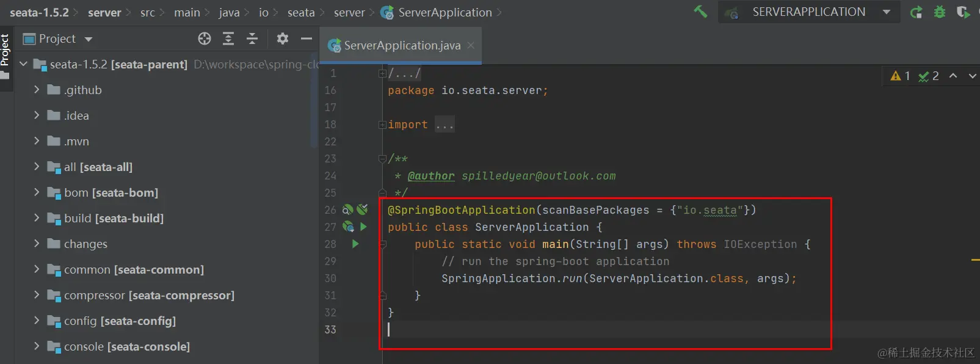This screenshot has width=980, height=364.
Task: Click line number 33 in the gutter
Action: [x=330, y=329]
